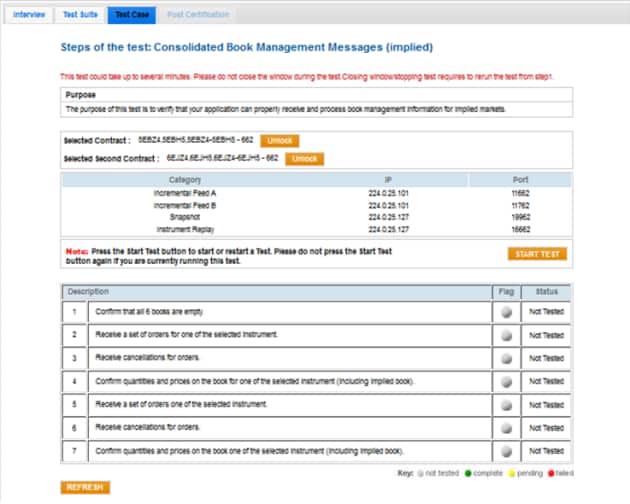Screen dimensions: 630x504
Task: Click the flag indicator for step 2
Action: pos(508,335)
